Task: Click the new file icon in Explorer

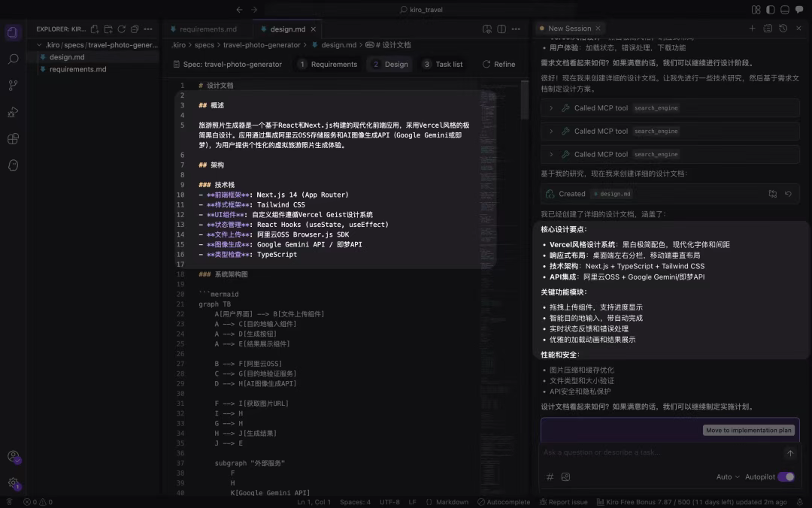Action: point(95,29)
